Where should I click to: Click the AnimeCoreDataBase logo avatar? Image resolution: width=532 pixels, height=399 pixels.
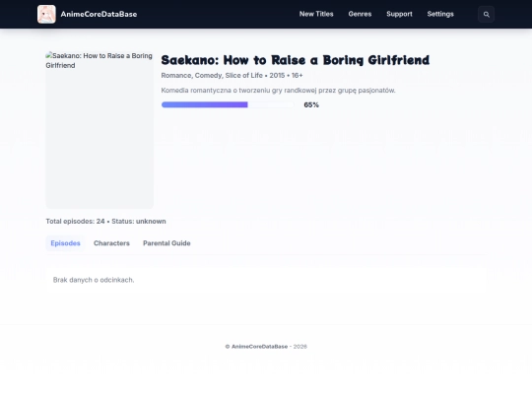pos(46,14)
